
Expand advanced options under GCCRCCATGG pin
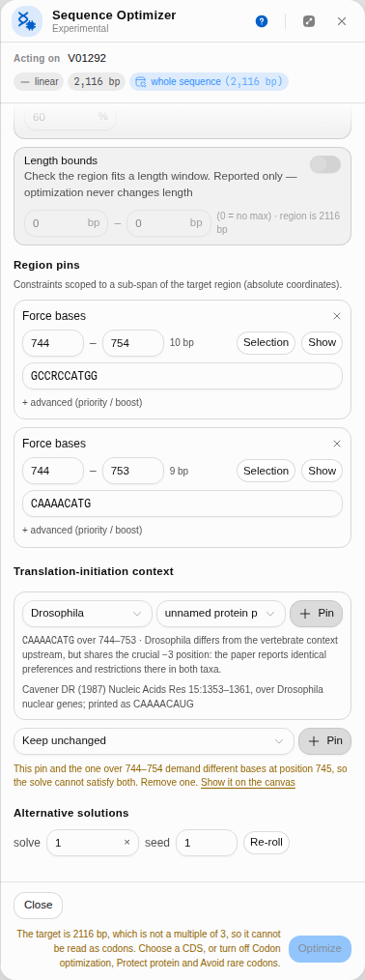[x=82, y=402]
